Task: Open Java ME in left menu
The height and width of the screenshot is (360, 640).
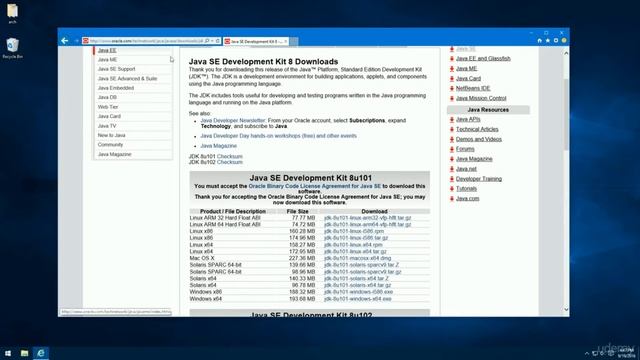Action: click(x=107, y=60)
